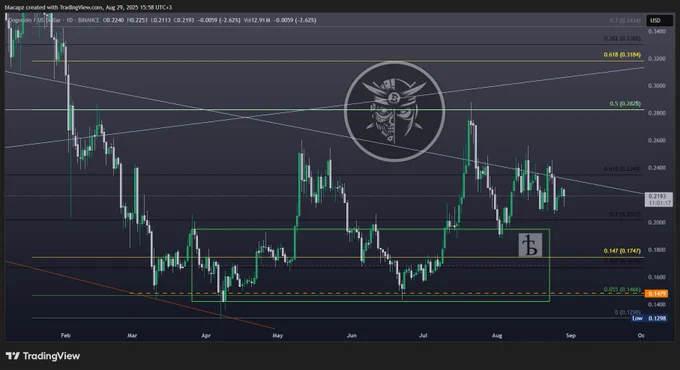
Task: Click the 0.2600 price axis label
Action: pyautogui.click(x=657, y=141)
